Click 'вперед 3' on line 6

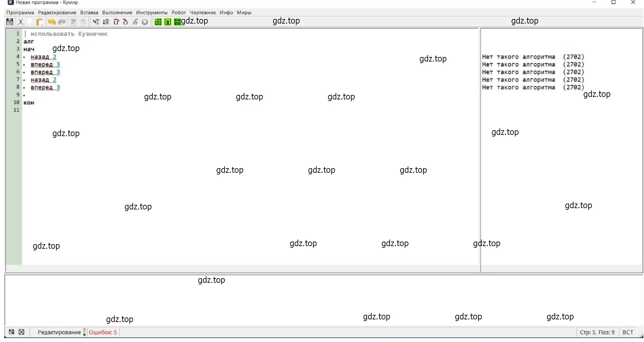45,72
